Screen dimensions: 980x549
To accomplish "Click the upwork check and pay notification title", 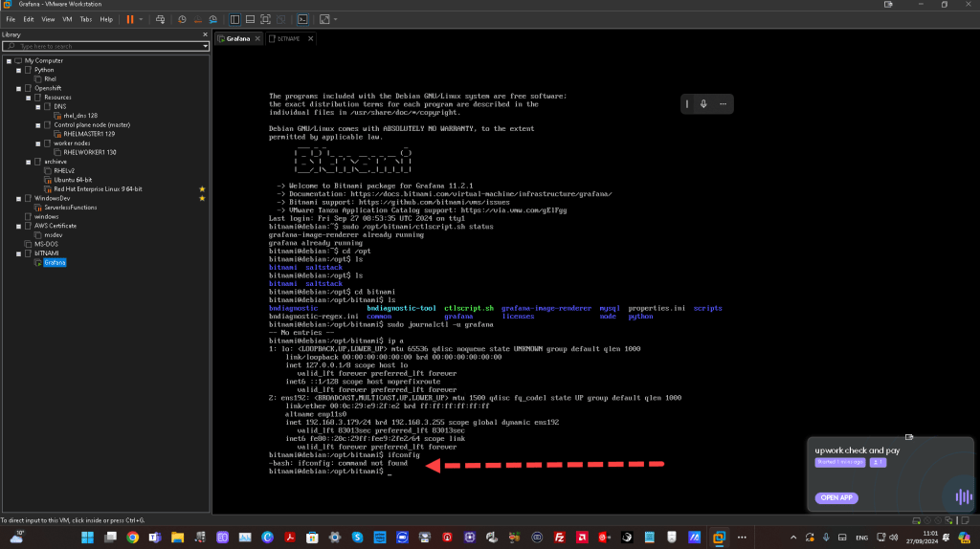I will tap(857, 450).
